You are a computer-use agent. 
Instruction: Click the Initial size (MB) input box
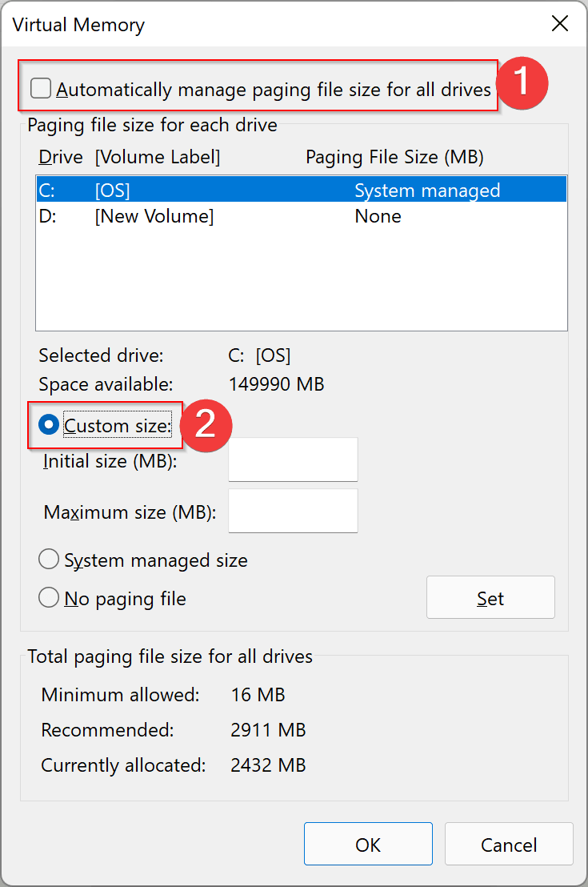point(293,460)
